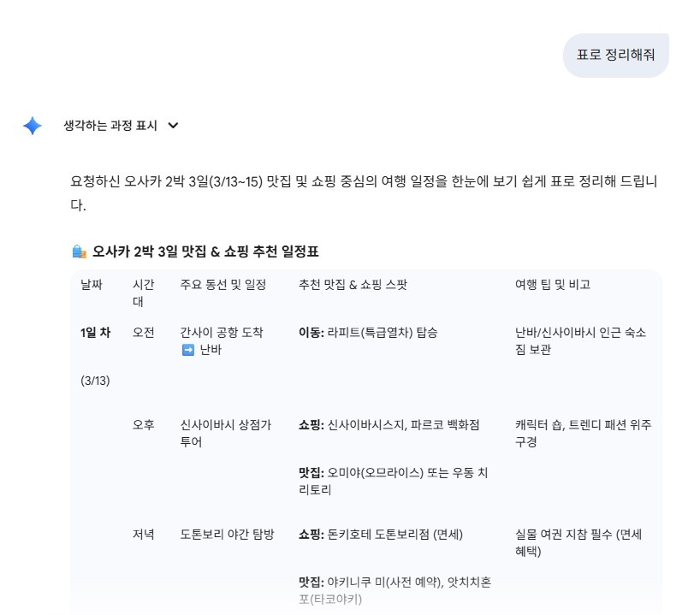700x615 pixels.
Task: Select the 1일 차 cell
Action: click(x=95, y=333)
